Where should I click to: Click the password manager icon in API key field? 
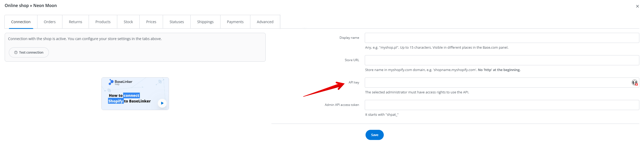(635, 83)
